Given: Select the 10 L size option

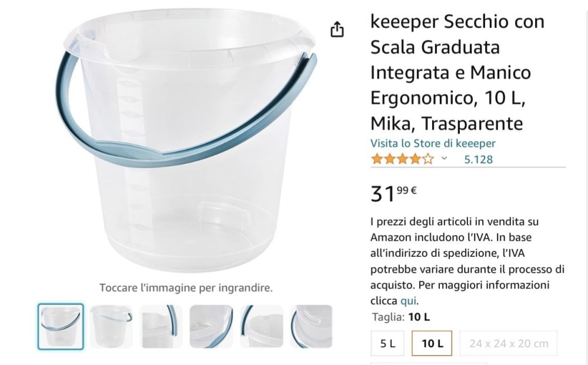Looking at the screenshot, I should [x=432, y=344].
